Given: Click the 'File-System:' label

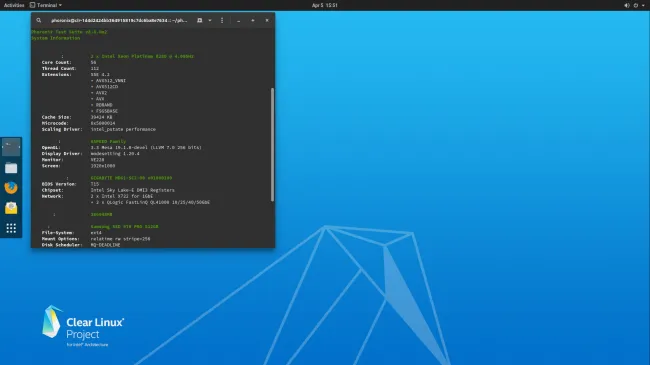Looking at the screenshot, I should pos(58,233).
